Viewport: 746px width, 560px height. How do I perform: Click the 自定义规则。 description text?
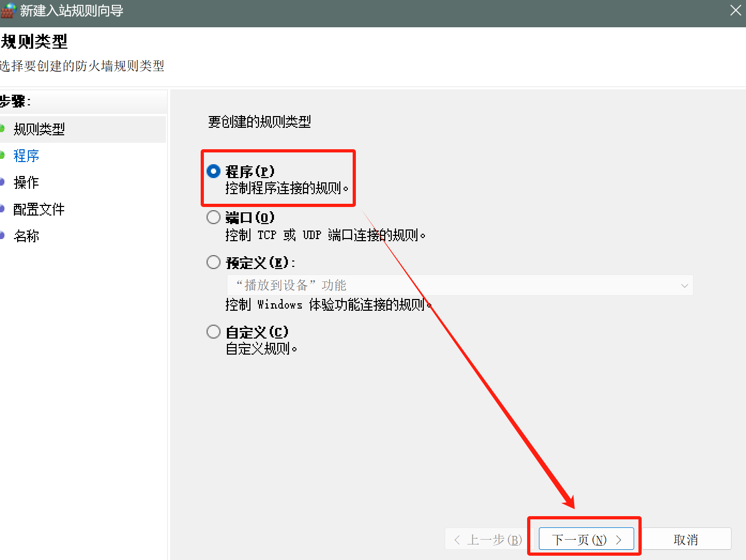[261, 349]
